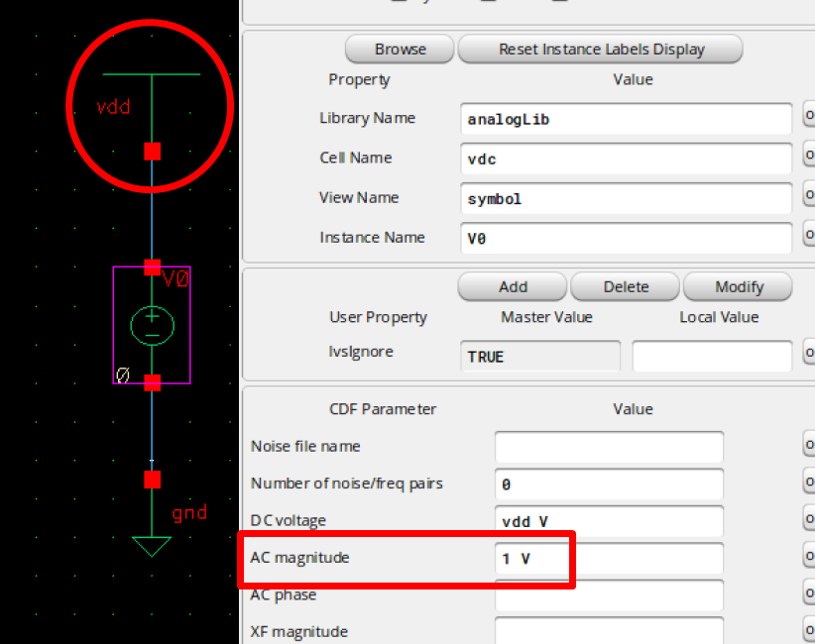Open display option beside lvsIgnore row
The width and height of the screenshot is (815, 644).
pyautogui.click(x=809, y=352)
